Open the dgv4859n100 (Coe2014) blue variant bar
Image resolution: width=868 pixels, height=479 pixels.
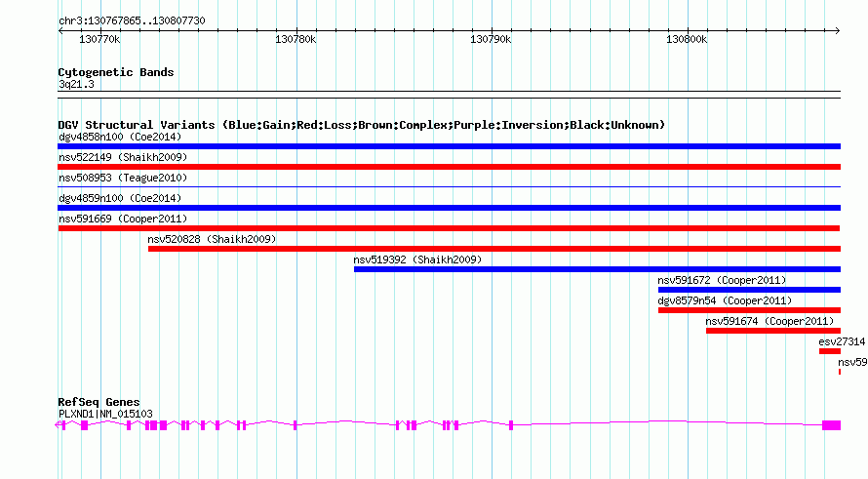pyautogui.click(x=449, y=208)
